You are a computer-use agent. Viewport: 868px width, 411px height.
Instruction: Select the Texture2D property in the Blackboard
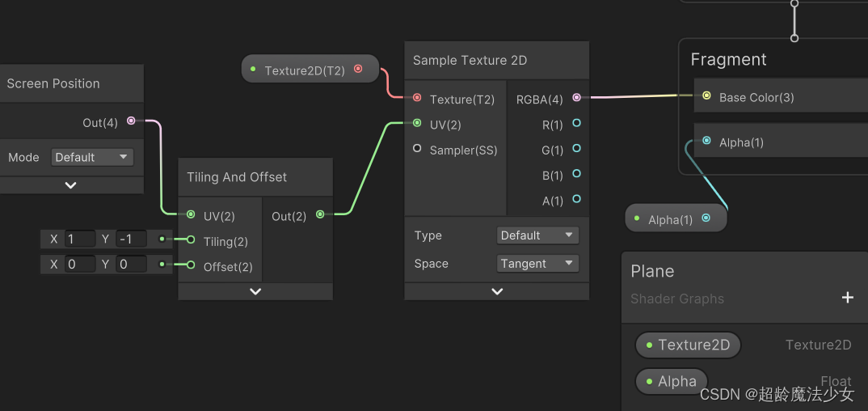(x=688, y=345)
